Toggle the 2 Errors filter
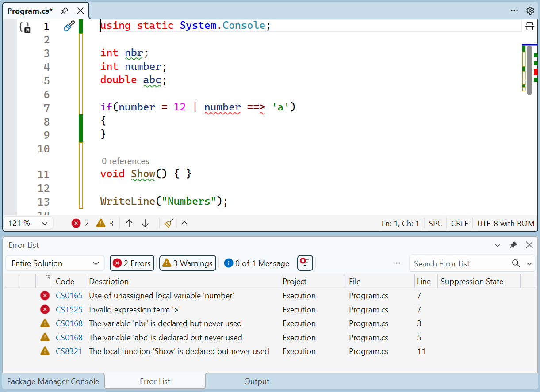 click(132, 263)
